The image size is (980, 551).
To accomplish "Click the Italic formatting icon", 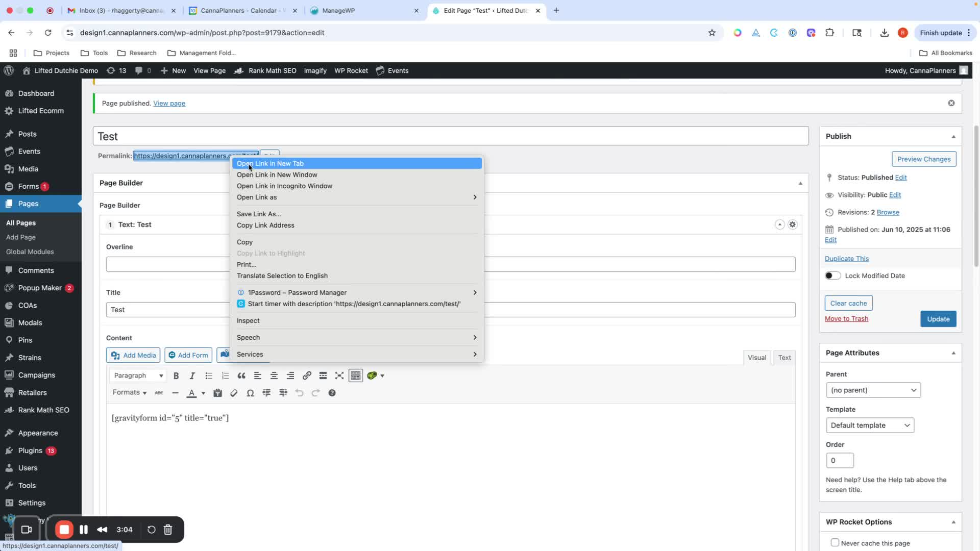I will click(x=192, y=376).
